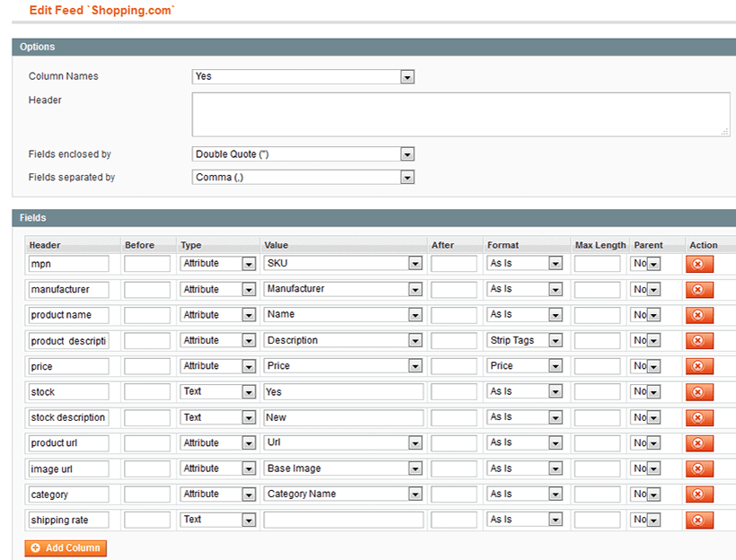Screen dimensions: 736x560
Task: Open Manufacturer value dropdown
Action: click(x=343, y=289)
